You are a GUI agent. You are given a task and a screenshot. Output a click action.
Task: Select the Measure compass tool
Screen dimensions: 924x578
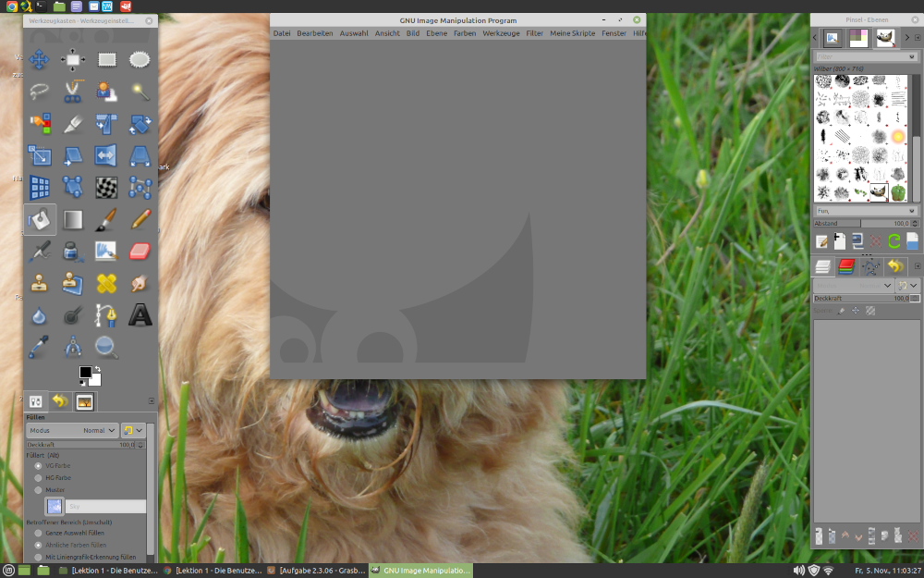tap(72, 348)
